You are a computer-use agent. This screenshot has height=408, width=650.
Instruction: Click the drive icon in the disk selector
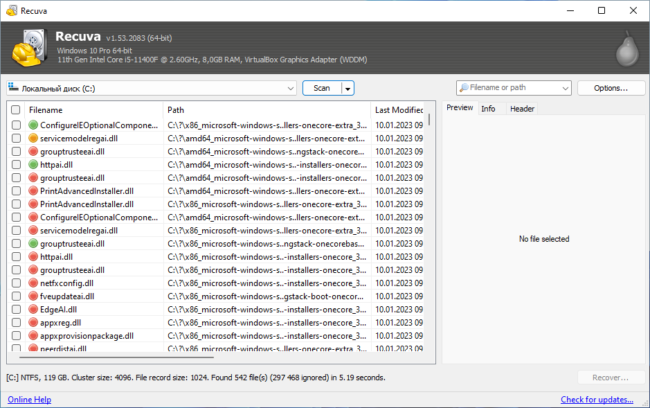(13, 87)
